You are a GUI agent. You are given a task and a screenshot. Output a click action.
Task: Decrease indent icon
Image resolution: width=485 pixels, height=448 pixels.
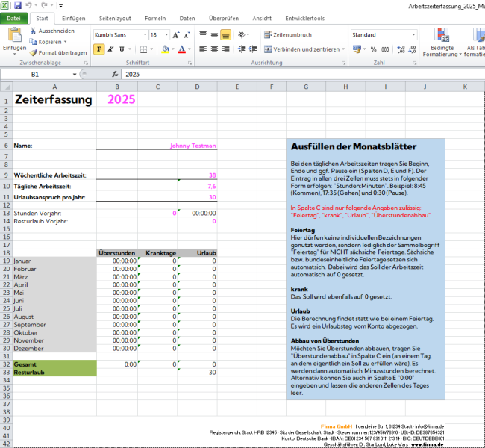tap(242, 49)
